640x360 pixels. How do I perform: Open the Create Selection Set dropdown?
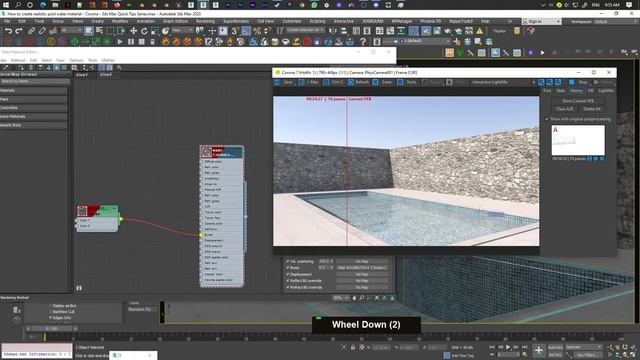305,30
